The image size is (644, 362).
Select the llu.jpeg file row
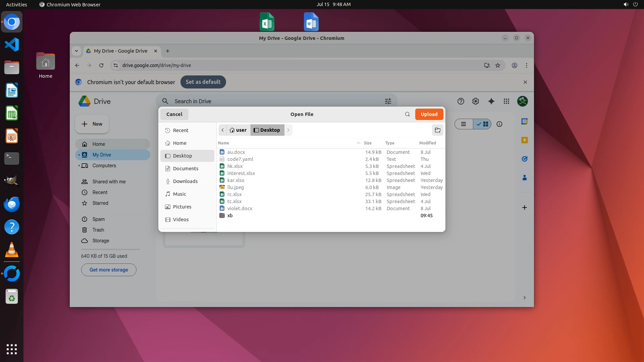pos(235,187)
